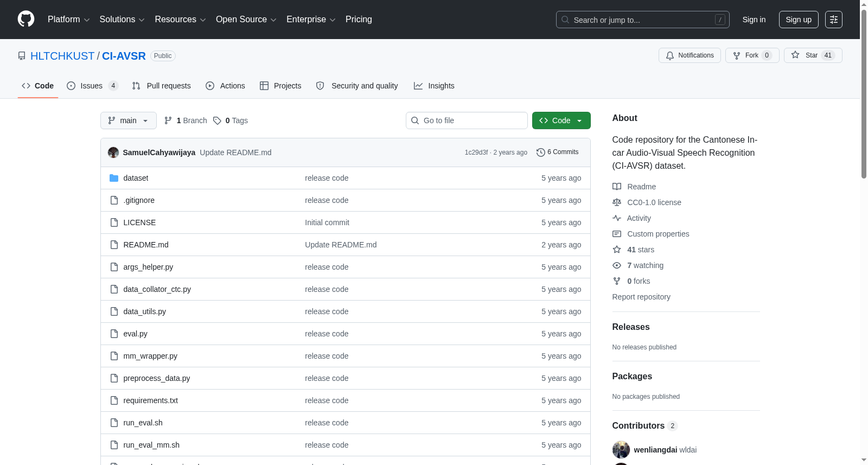Switch to the Insights tab
The width and height of the screenshot is (868, 465).
pos(434,86)
